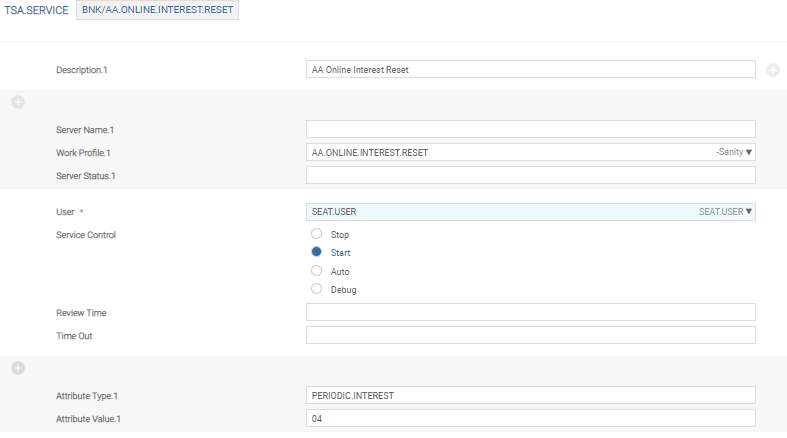The width and height of the screenshot is (787, 438).
Task: Select the Debug radio button
Action: tap(317, 289)
